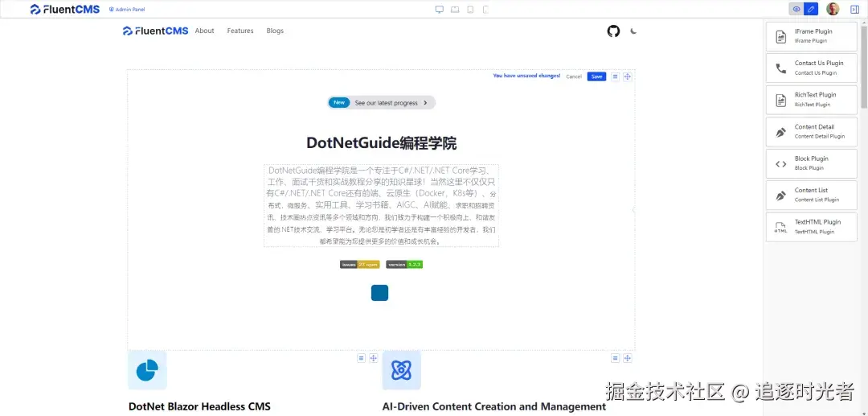Click the pie chart feature icon

click(147, 370)
